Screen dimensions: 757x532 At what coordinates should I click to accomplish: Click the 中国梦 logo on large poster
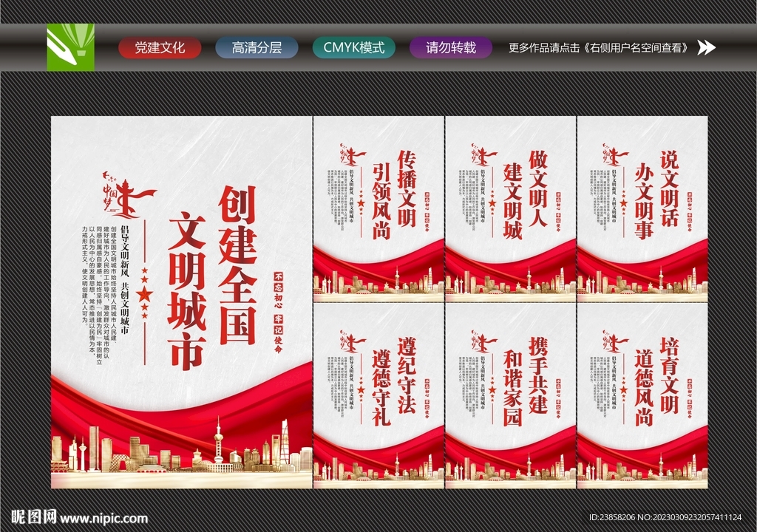click(129, 194)
